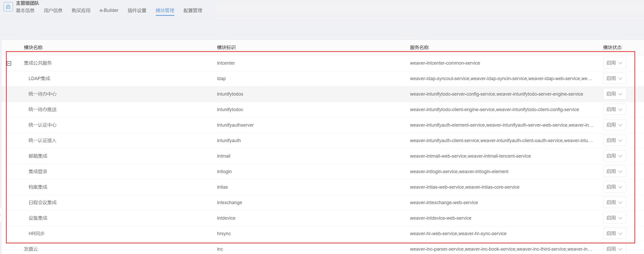
Task: Switch to the 用户信息 tab
Action: pyautogui.click(x=53, y=11)
